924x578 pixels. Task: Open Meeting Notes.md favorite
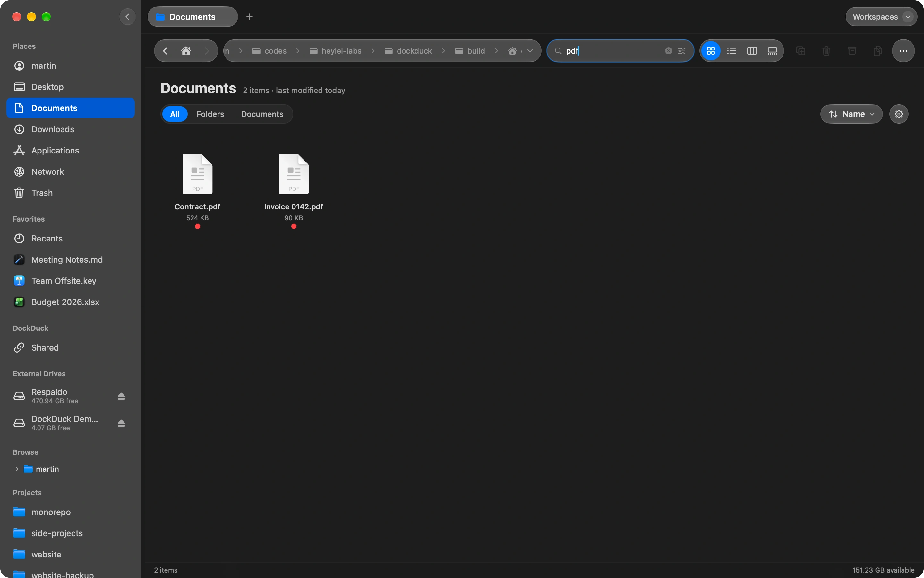click(x=71, y=259)
